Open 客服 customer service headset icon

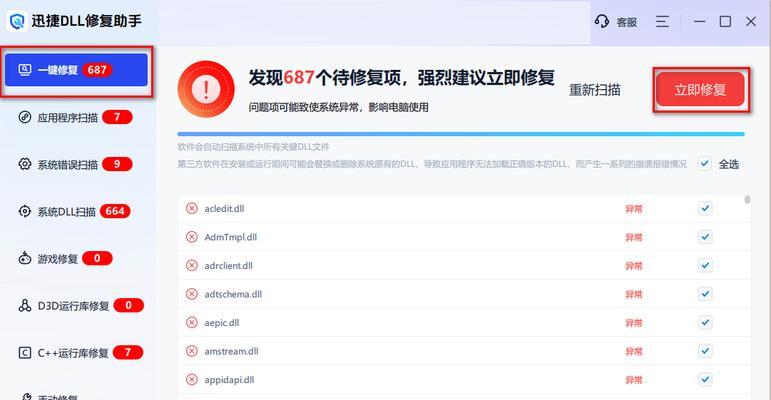[x=602, y=21]
